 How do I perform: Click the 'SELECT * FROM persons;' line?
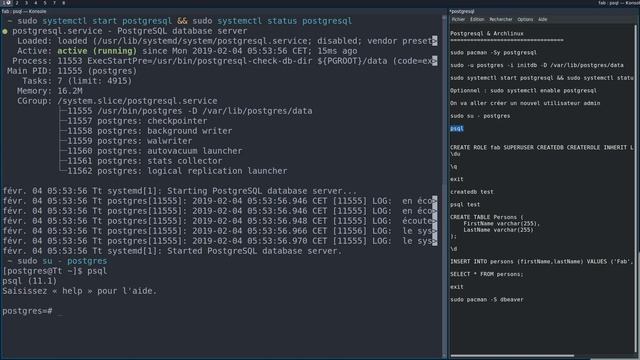coord(487,274)
